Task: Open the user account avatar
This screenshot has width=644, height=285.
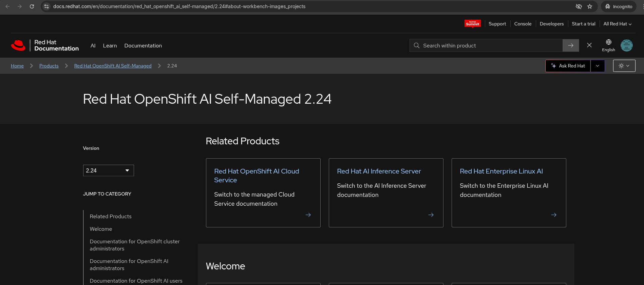Action: (626, 45)
